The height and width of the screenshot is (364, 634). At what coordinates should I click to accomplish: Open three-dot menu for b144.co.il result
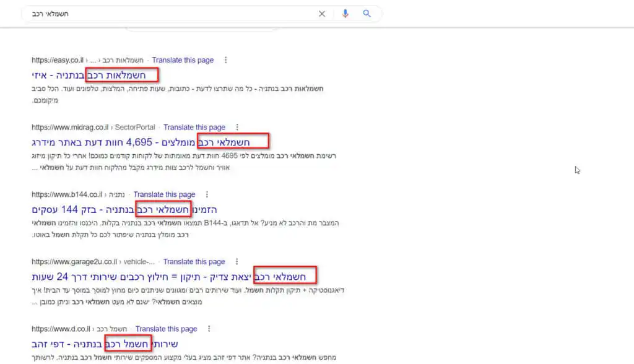tap(207, 194)
